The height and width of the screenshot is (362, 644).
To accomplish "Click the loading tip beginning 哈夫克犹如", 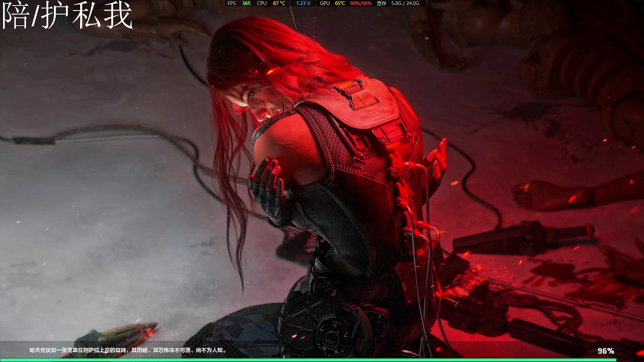I will click(x=129, y=350).
